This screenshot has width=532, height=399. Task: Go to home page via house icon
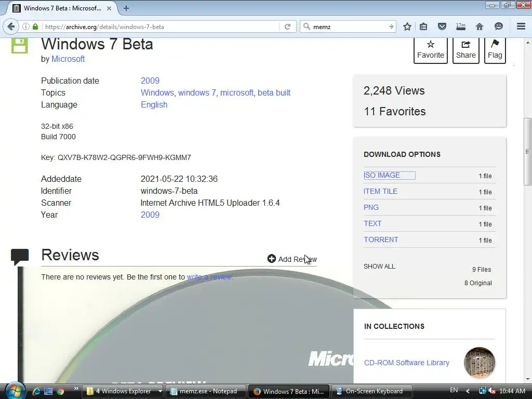480,26
